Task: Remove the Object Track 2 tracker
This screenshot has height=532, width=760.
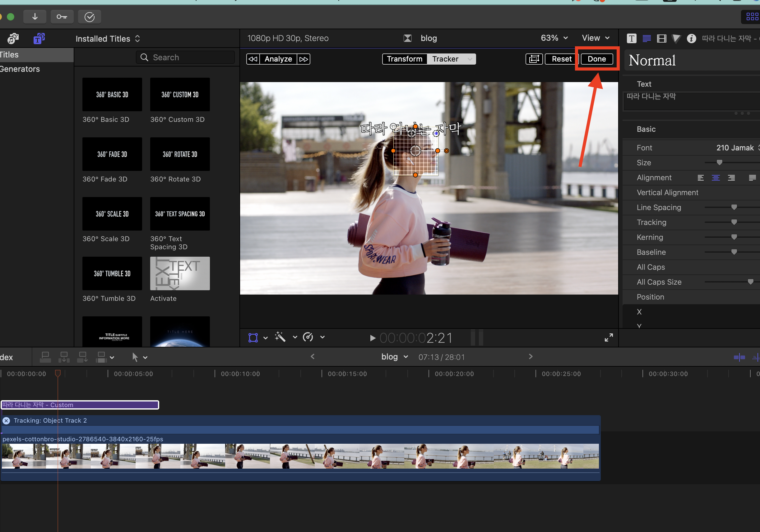Action: coord(6,420)
